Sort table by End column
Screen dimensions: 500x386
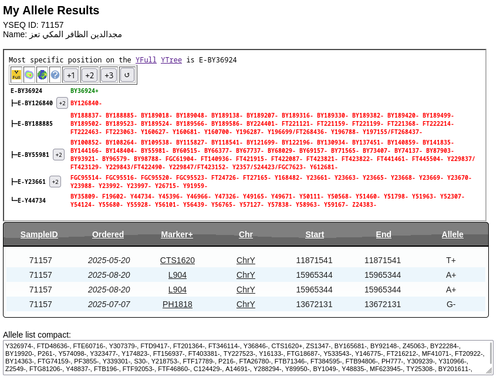coord(383,235)
